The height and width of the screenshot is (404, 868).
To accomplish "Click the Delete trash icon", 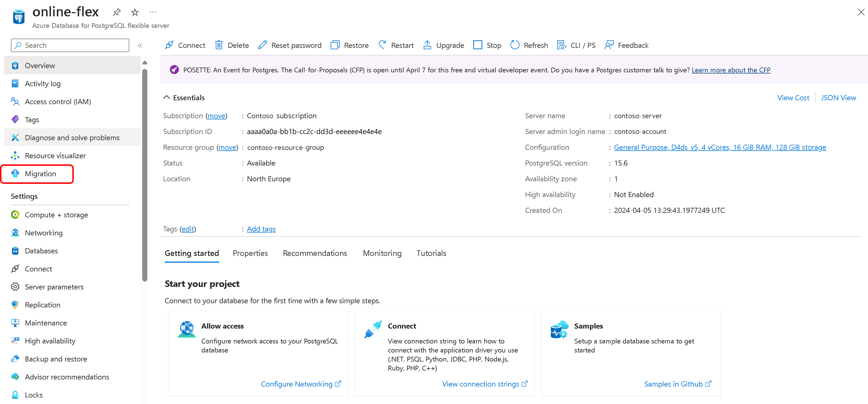I will point(219,45).
